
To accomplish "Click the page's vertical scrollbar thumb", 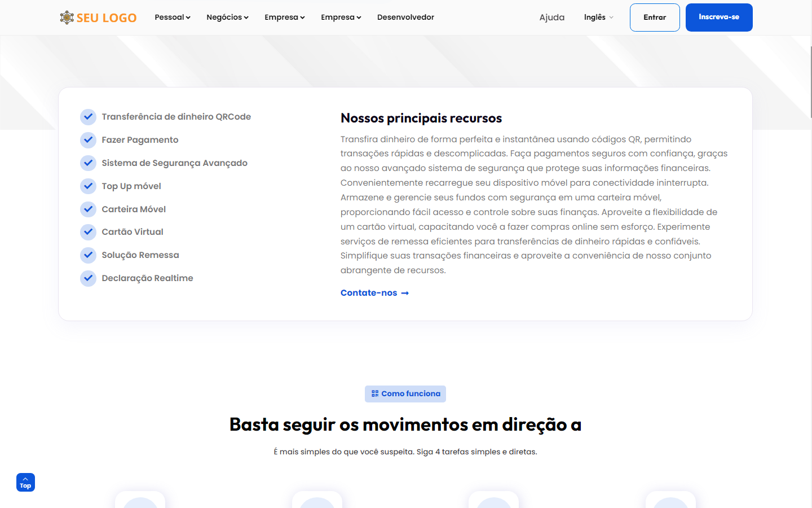I will pos(810,82).
